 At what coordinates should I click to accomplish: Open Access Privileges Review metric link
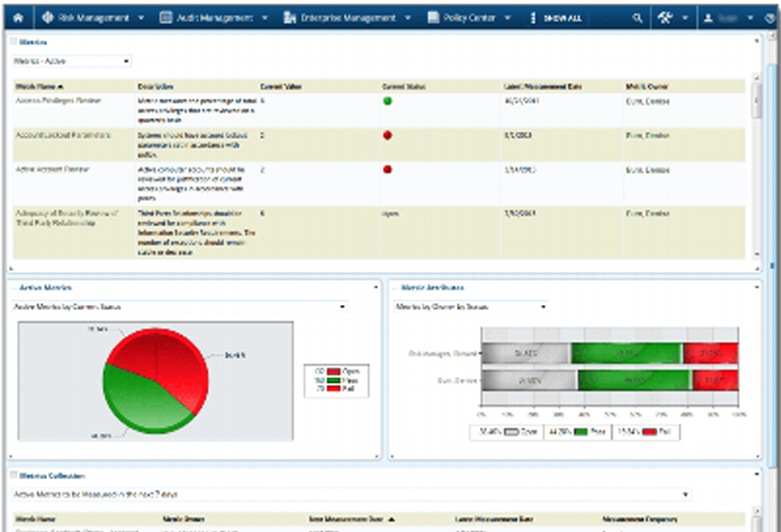59,101
